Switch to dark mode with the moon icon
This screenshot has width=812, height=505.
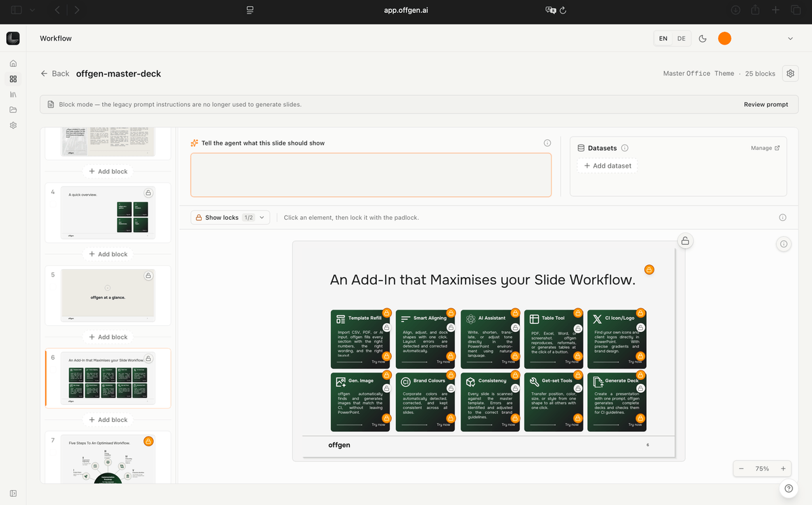click(x=702, y=39)
